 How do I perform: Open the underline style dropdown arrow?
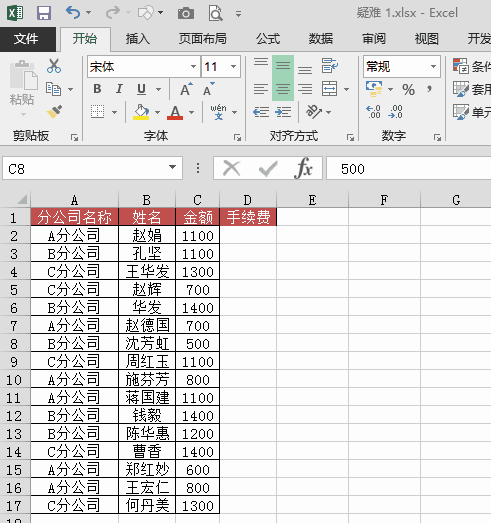158,89
